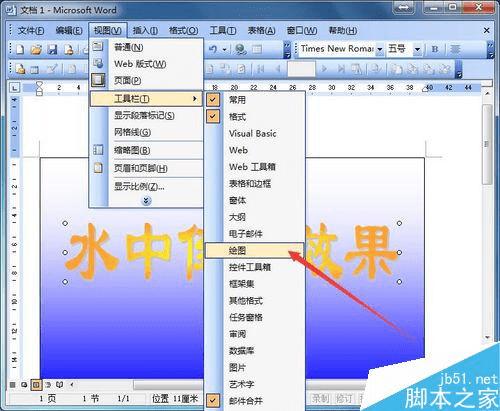Open the Times New Roman font dropdown
The width and height of the screenshot is (500, 411).
click(379, 49)
